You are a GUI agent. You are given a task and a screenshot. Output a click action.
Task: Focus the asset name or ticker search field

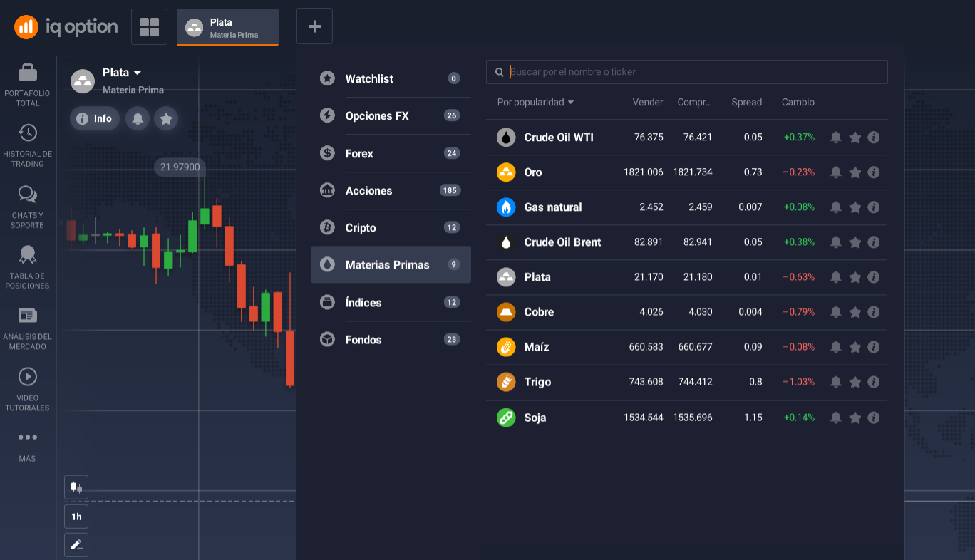pyautogui.click(x=687, y=72)
